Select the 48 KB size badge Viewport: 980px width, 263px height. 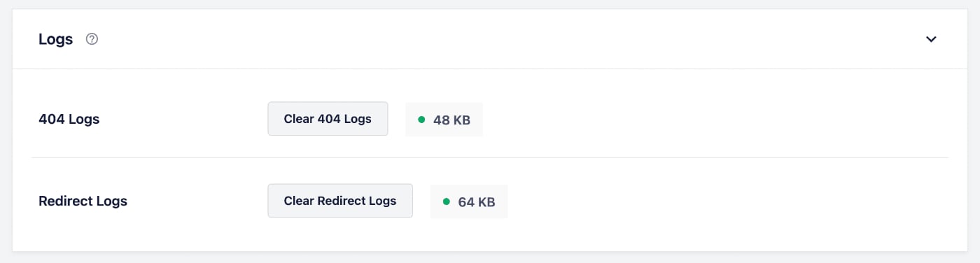[444, 120]
